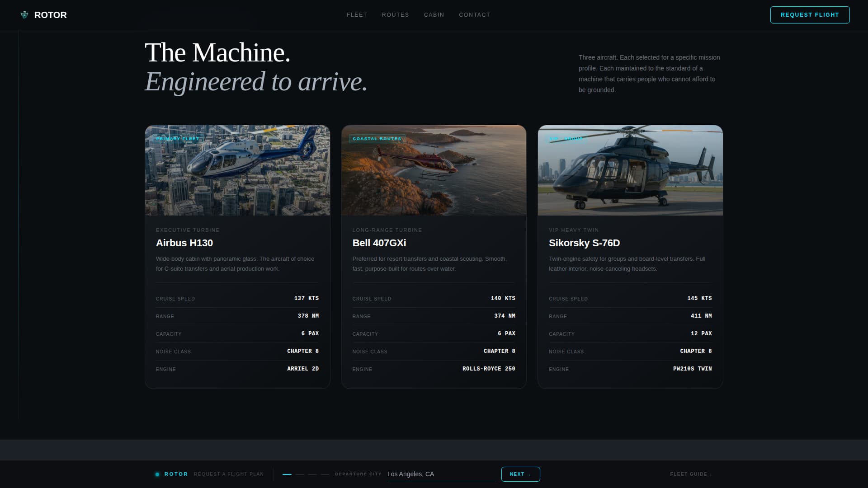Open the Bell 407GXi helicopter photo

434,170
